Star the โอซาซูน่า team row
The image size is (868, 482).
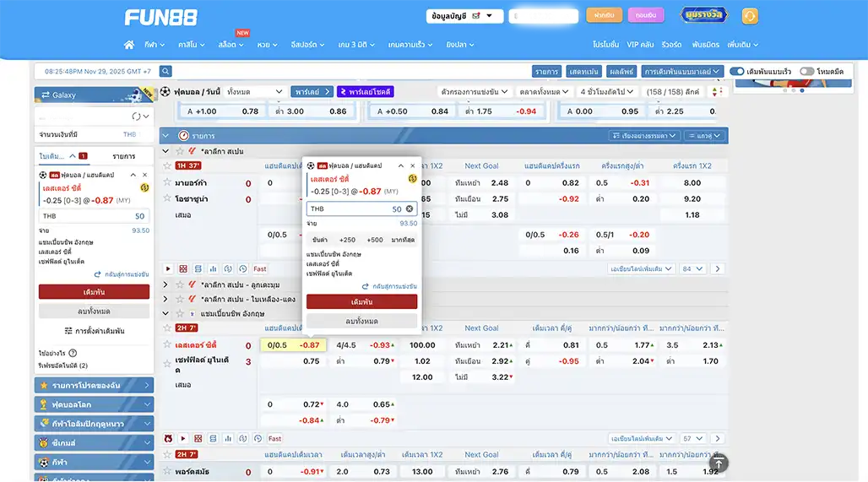click(167, 198)
